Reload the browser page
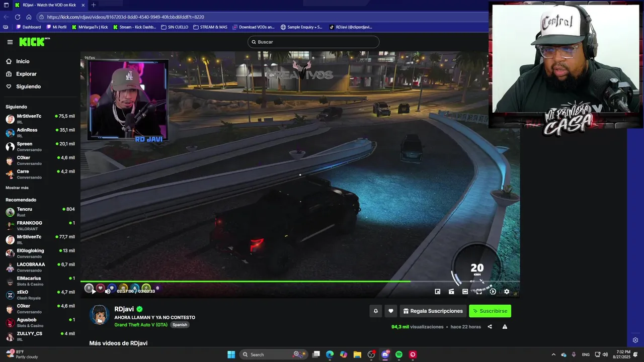 18,17
